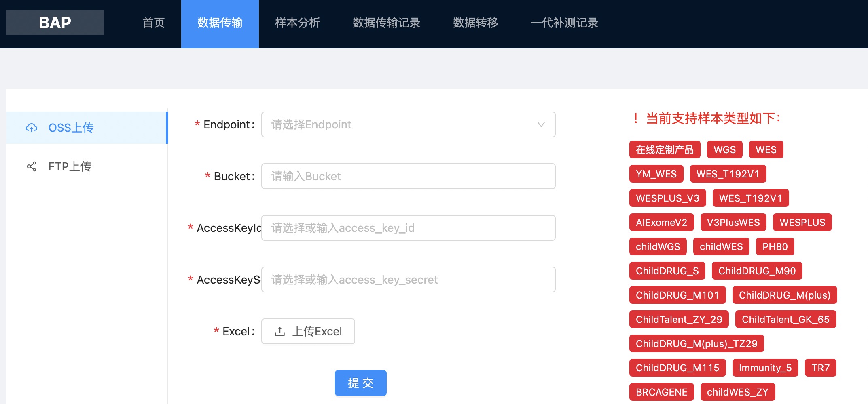
Task: Click the ChildDRUG_M(plus)_TZ29 tag
Action: [697, 343]
